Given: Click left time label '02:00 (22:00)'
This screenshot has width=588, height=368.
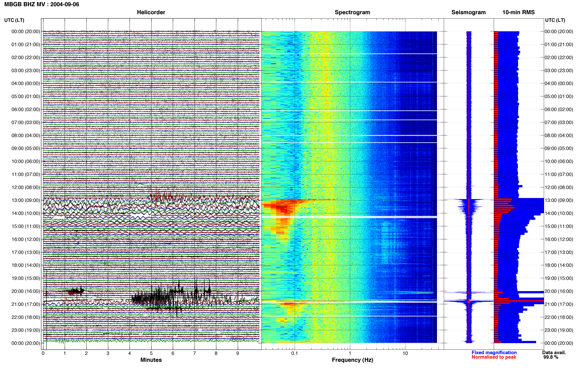Looking at the screenshot, I should pyautogui.click(x=26, y=57).
